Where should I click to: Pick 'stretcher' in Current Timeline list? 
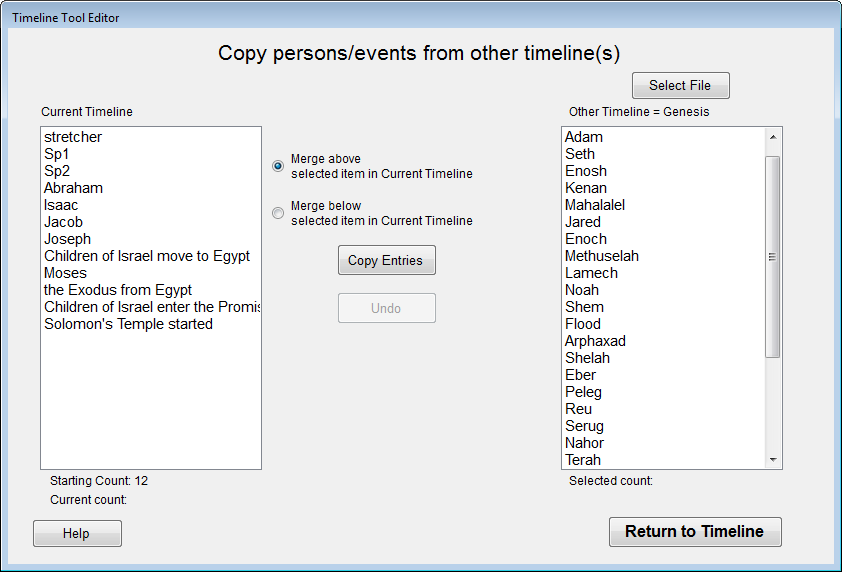click(73, 137)
